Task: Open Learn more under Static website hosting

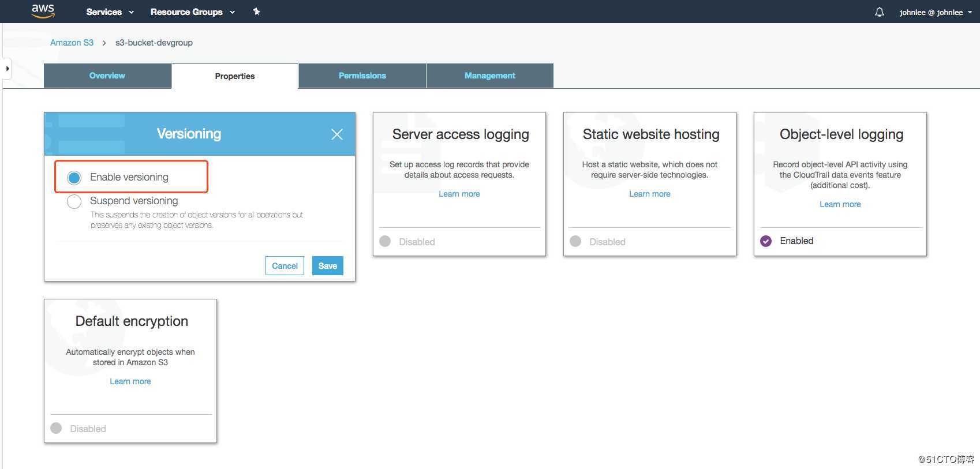Action: pyautogui.click(x=650, y=194)
